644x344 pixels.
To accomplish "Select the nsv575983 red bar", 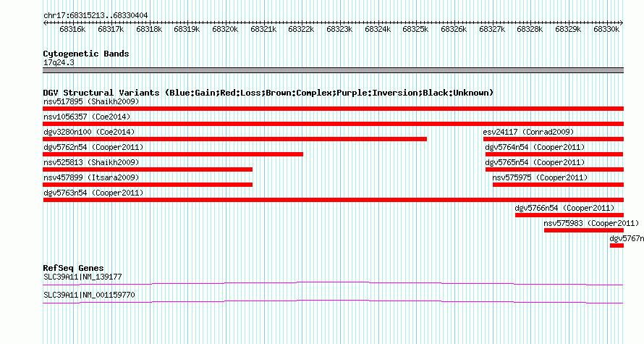I will coord(584,230).
